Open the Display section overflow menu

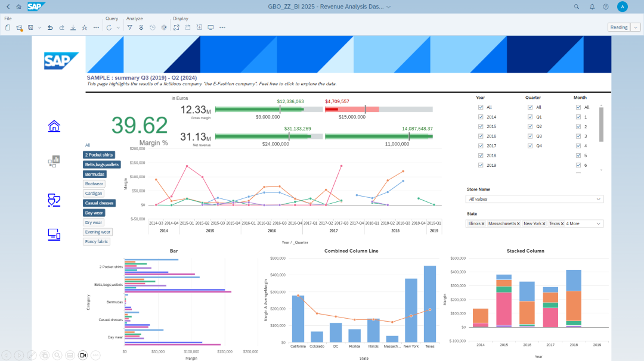[222, 27]
